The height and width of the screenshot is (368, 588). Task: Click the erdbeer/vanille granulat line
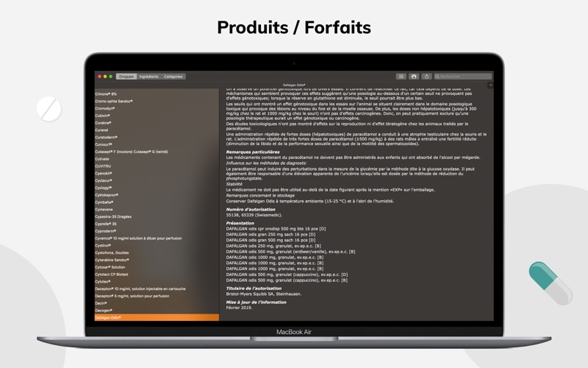pos(290,252)
